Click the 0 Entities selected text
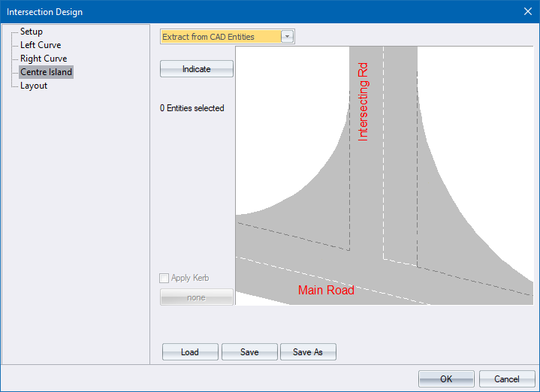Image resolution: width=540 pixels, height=392 pixels. [x=192, y=108]
